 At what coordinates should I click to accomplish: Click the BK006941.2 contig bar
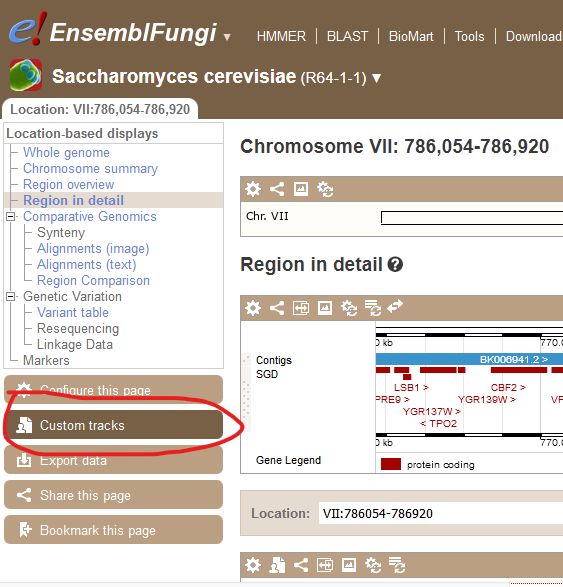[x=469, y=359]
